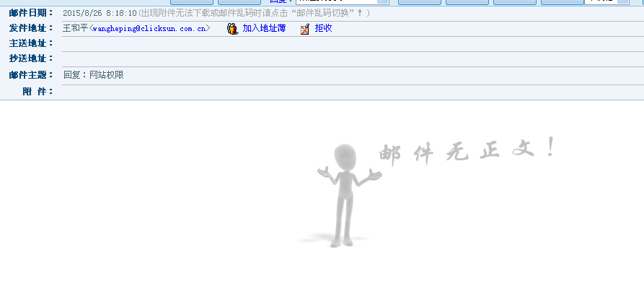The height and width of the screenshot is (299, 644).
Task: Click the 拒收 link text
Action: 324,29
